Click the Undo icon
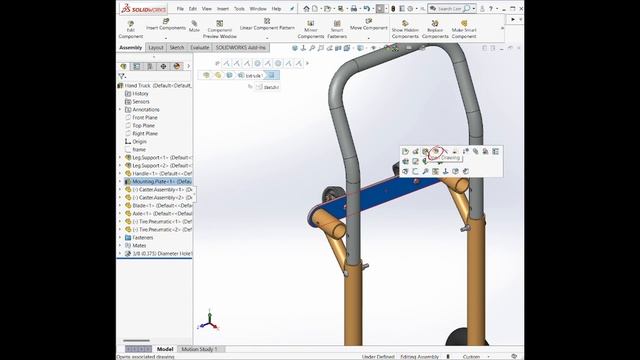 [367, 9]
